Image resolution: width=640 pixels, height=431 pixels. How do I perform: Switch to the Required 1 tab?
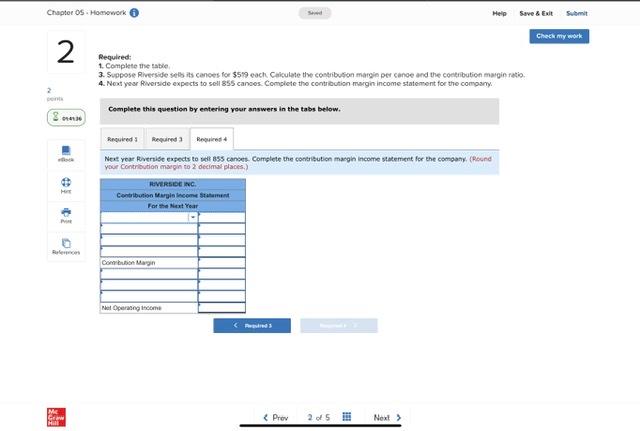pyautogui.click(x=122, y=139)
